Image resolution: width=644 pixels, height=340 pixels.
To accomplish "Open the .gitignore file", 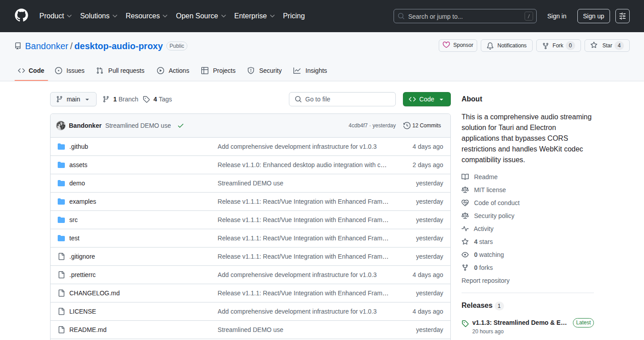I will coord(82,256).
